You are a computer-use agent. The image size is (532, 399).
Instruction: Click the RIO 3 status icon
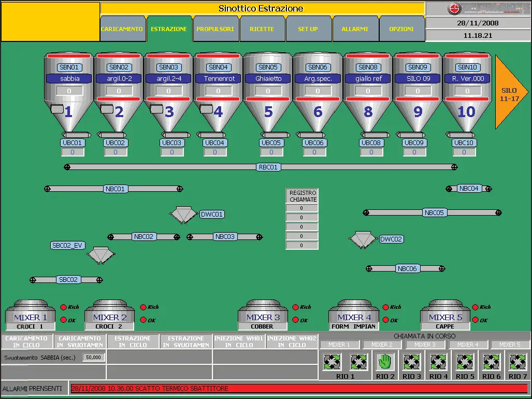pos(412,361)
